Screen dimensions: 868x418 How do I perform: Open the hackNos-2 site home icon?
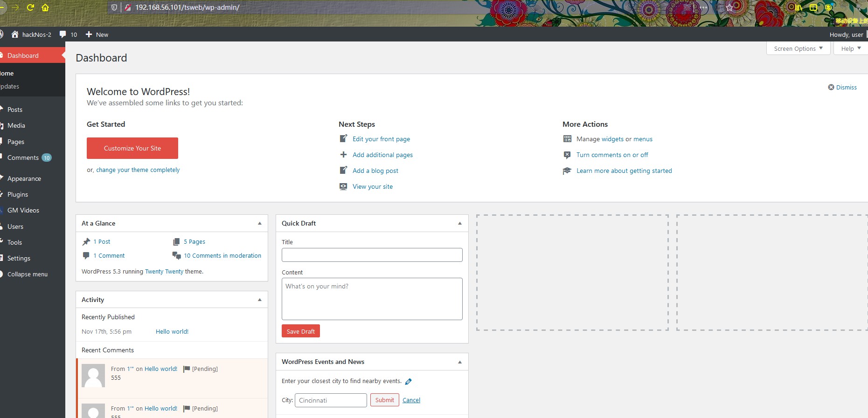coord(15,34)
